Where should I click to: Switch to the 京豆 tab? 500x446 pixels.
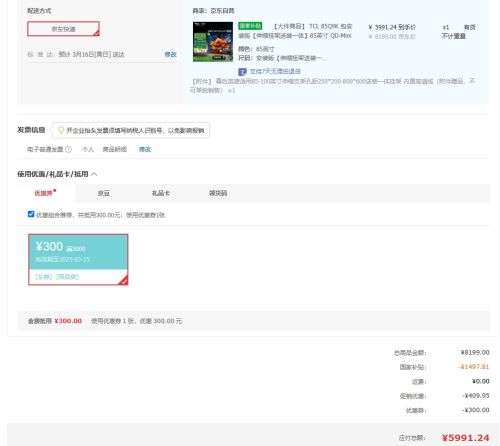pyautogui.click(x=103, y=193)
